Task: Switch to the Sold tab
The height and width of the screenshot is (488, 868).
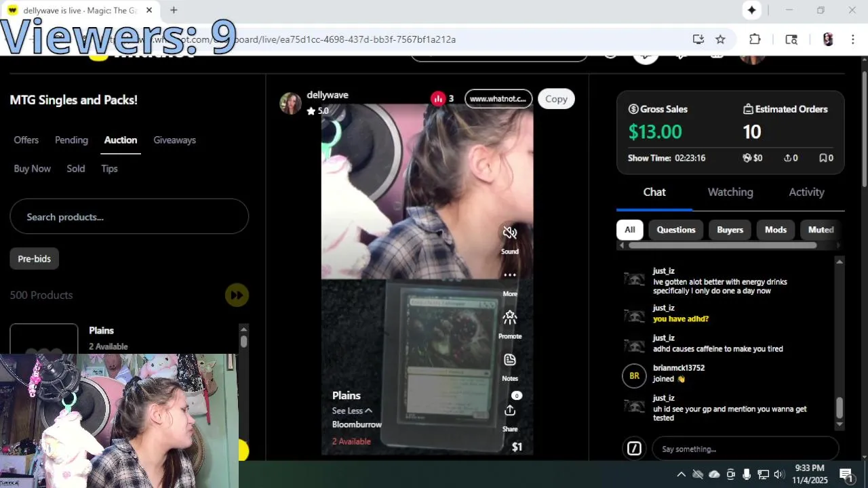Action: point(76,169)
